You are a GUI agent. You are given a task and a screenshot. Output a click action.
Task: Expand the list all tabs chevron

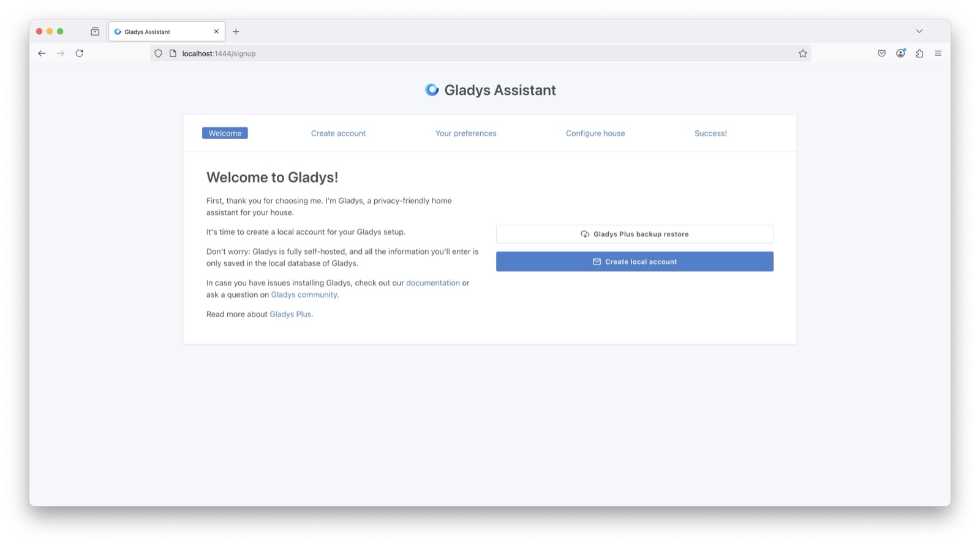coord(919,31)
